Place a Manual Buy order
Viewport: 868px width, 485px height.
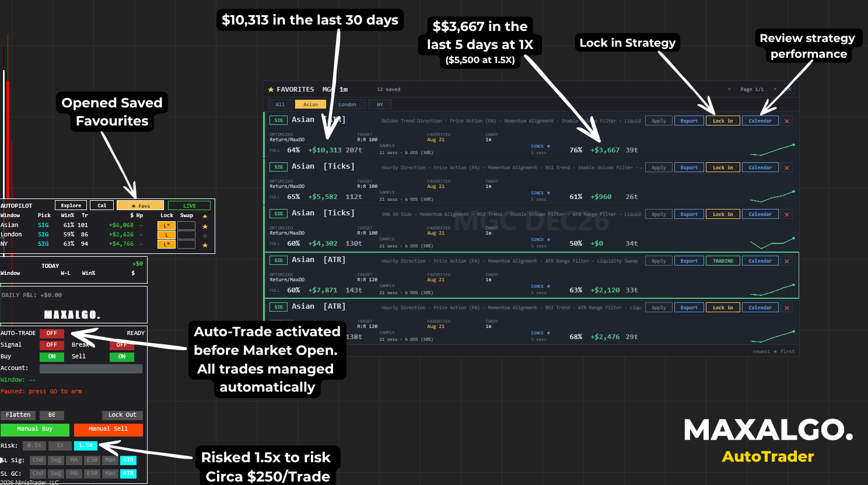point(35,430)
